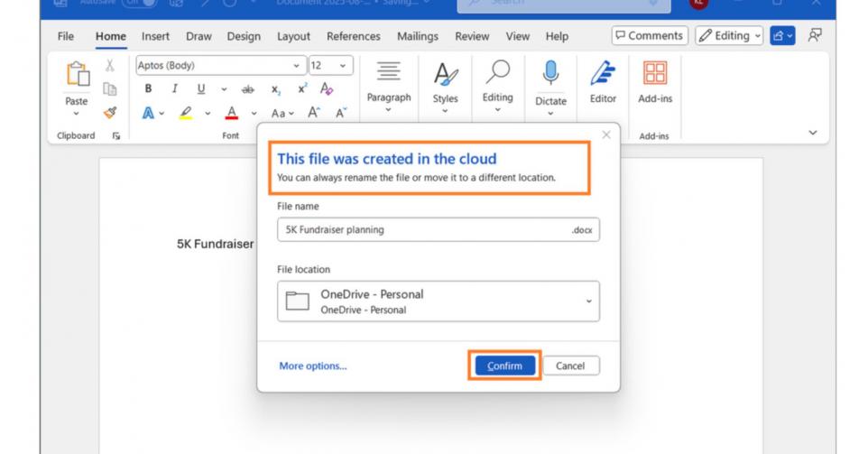Apply Strikethrough formatting
Screen dimensions: 868x454
click(x=248, y=89)
